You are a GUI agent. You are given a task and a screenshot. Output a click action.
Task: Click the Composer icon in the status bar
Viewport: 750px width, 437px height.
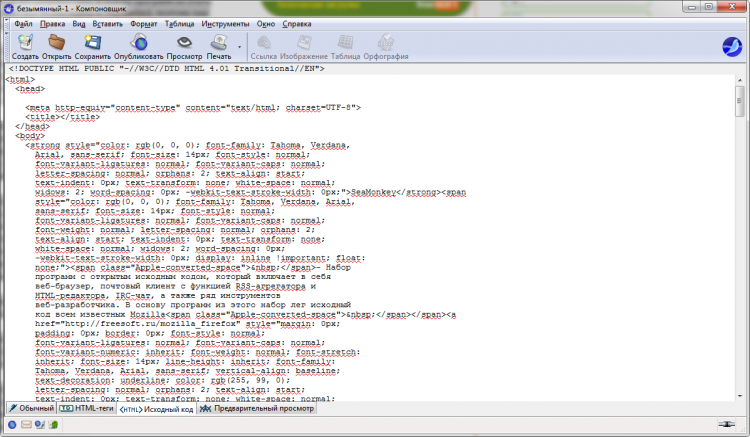click(x=40, y=424)
